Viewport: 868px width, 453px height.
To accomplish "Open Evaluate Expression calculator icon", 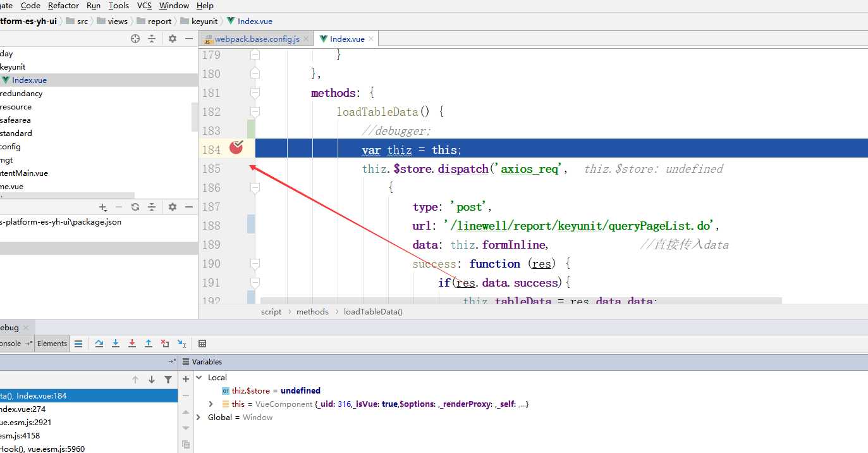I will (x=202, y=344).
